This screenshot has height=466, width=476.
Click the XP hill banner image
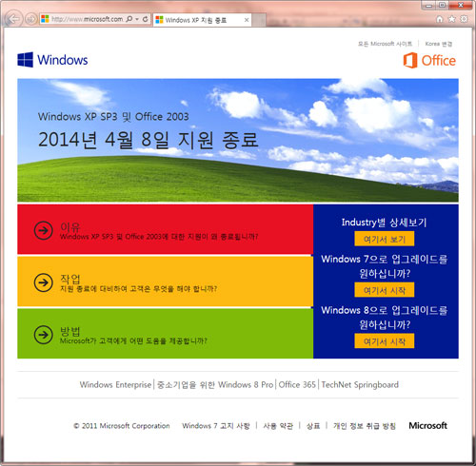238,140
